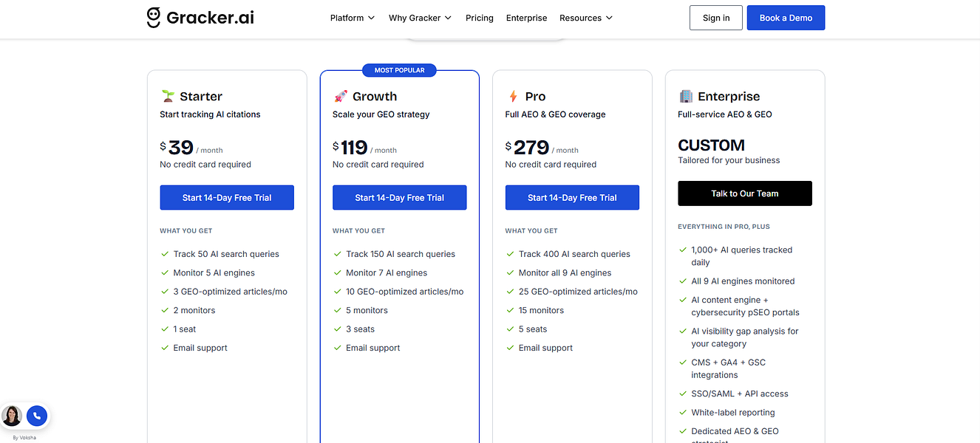Click checkmark beside Monitor all 9 AI engines
Screen dimensions: 980x443
(x=511, y=272)
